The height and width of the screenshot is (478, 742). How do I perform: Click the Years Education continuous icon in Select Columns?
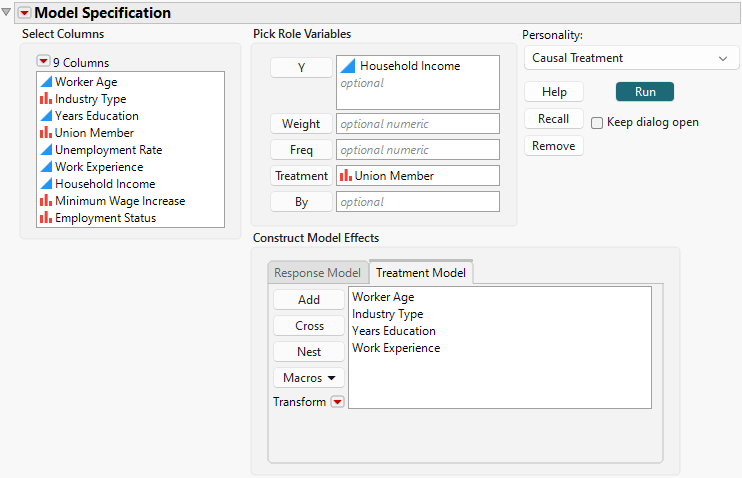point(46,115)
